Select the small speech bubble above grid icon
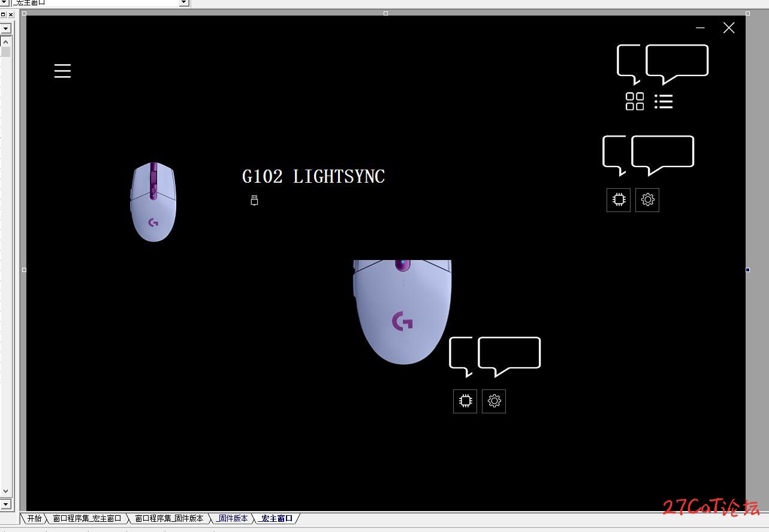The height and width of the screenshot is (532, 769). 628,64
